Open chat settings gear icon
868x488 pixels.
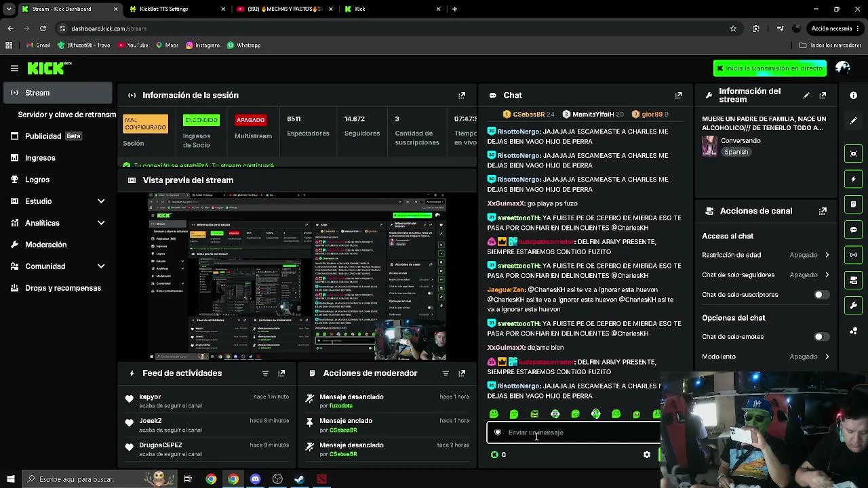point(647,455)
